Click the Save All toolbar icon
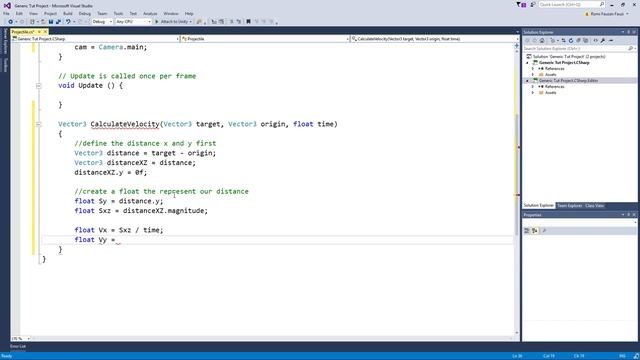640x360 pixels. pos(58,22)
